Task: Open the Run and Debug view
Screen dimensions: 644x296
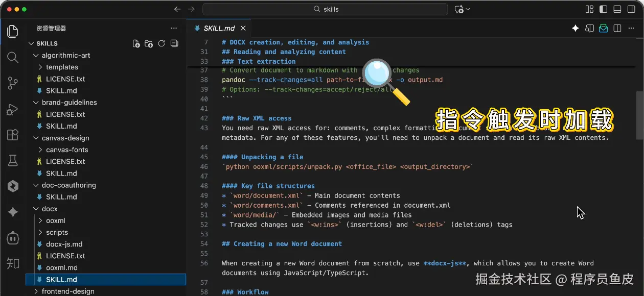Action: pyautogui.click(x=13, y=109)
